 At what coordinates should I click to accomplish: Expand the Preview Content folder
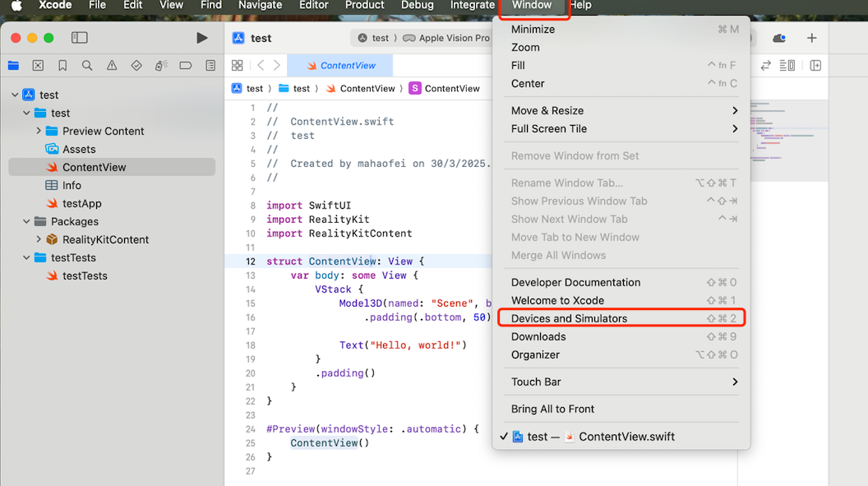click(x=38, y=131)
